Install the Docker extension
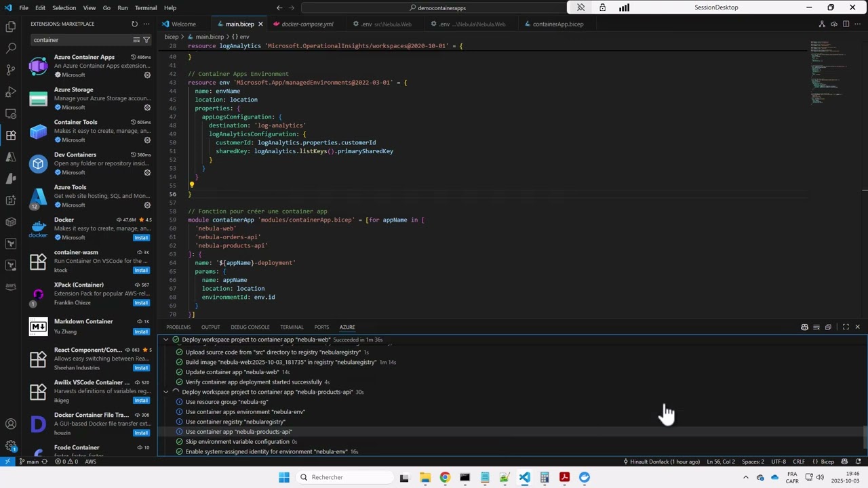Image resolution: width=868 pixels, height=488 pixels. [141, 238]
